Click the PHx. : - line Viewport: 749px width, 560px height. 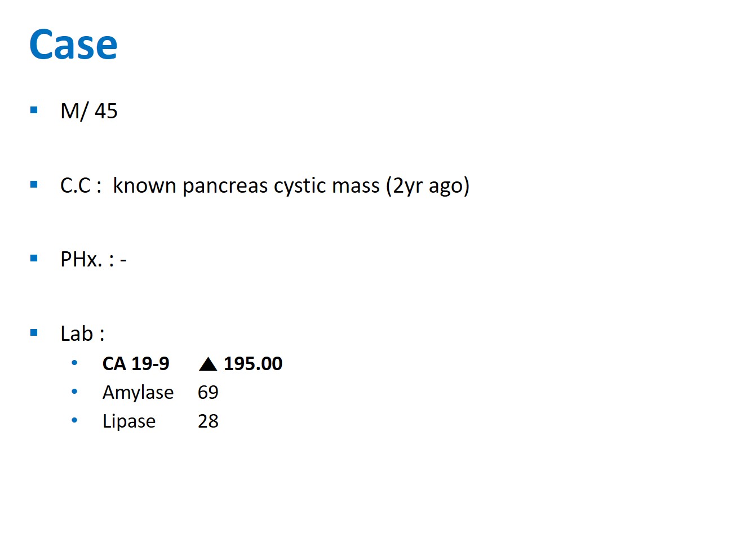[94, 259]
